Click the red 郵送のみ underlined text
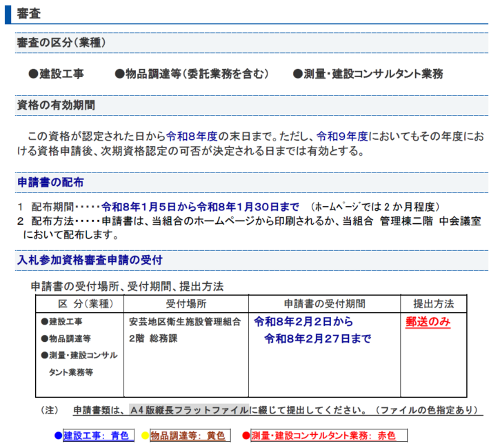 coord(428,322)
